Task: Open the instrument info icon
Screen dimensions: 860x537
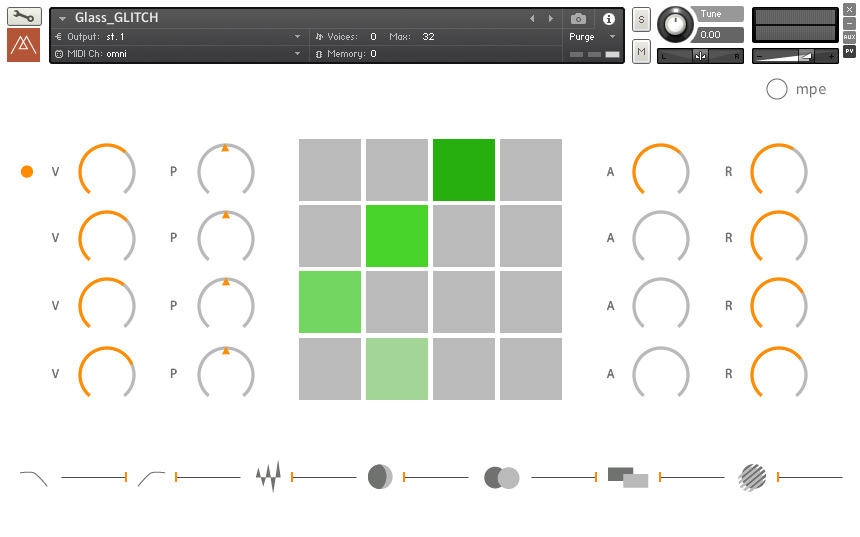Action: tap(608, 19)
